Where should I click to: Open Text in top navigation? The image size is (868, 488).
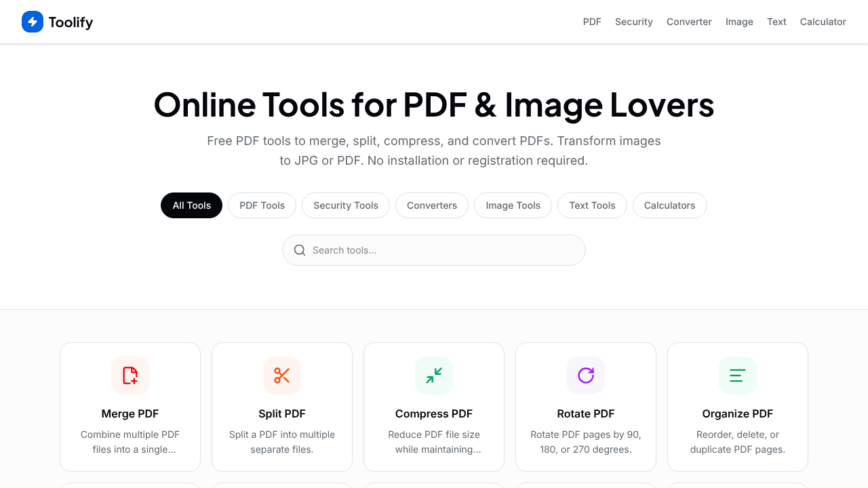tap(776, 22)
